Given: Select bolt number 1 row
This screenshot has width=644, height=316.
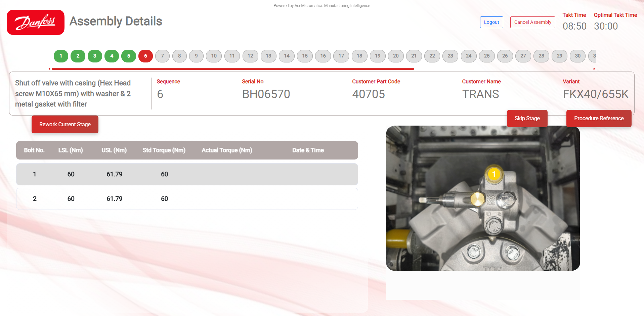Looking at the screenshot, I should [187, 174].
